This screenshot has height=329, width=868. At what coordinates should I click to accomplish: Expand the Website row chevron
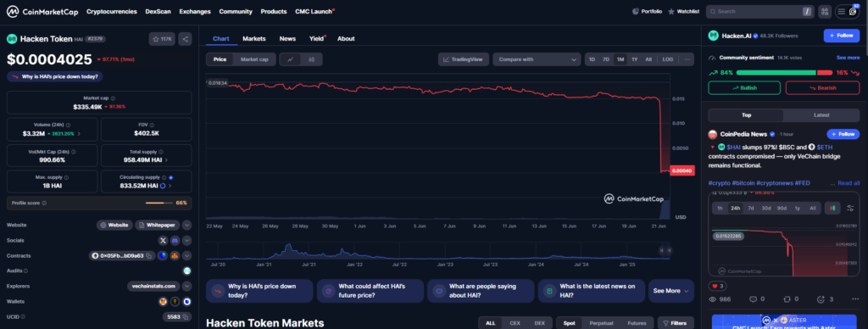tap(187, 225)
